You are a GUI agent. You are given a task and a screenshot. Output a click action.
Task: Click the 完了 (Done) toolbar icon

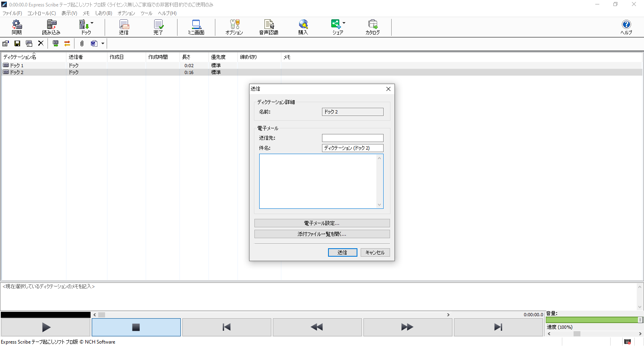tap(158, 27)
